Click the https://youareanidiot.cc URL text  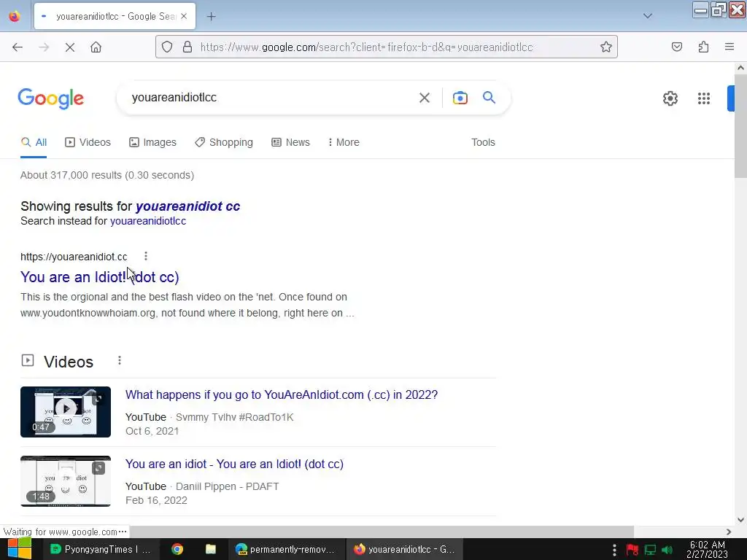coord(74,257)
